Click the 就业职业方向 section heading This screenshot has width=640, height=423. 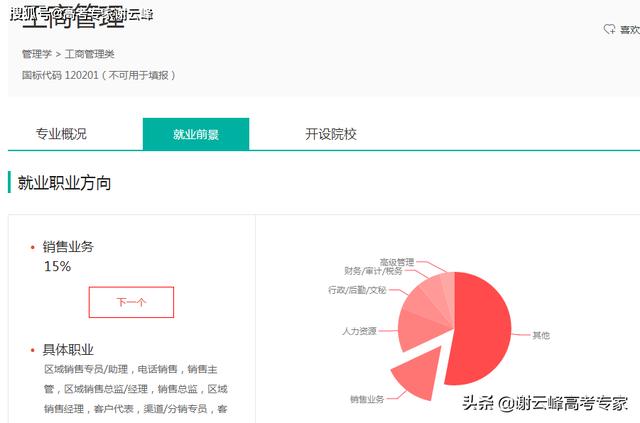(64, 183)
